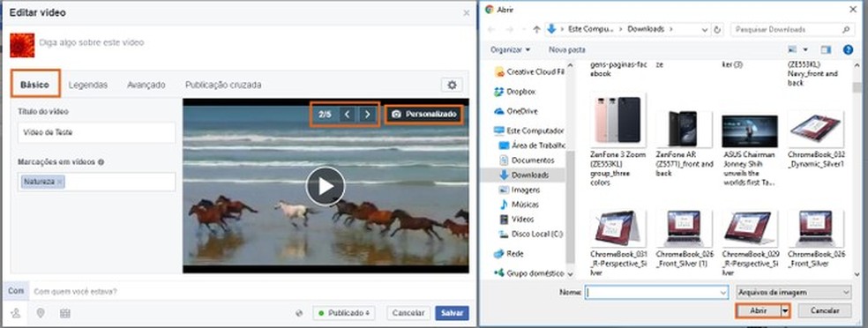Select Documentos in sidebar
Viewport: 868px width, 328px height.
pyautogui.click(x=527, y=160)
